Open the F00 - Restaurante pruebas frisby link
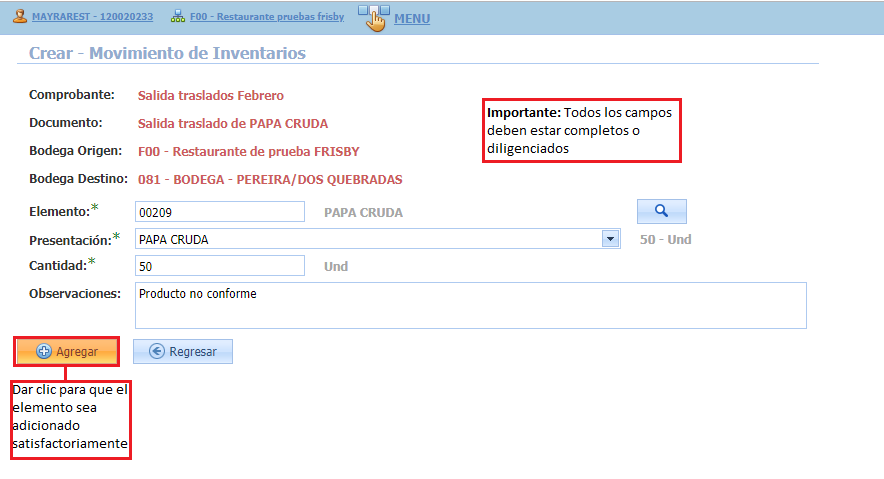Image resolution: width=884 pixels, height=479 pixels. (x=267, y=17)
